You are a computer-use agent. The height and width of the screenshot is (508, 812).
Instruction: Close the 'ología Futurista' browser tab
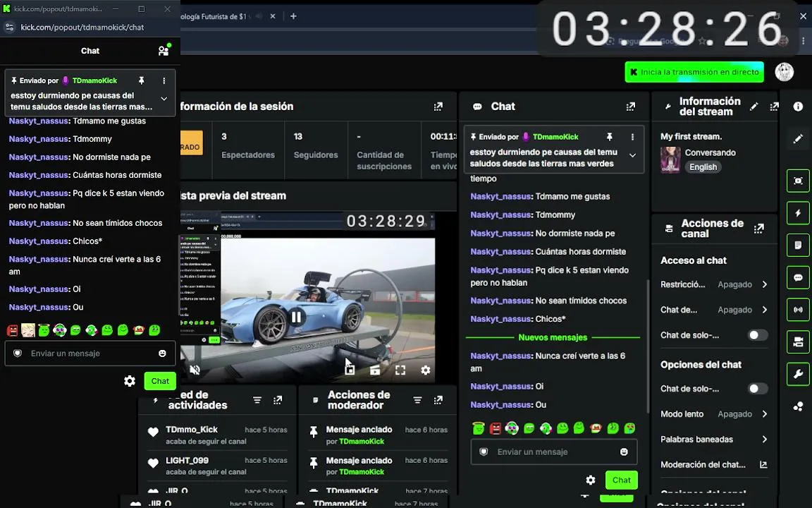(273, 16)
